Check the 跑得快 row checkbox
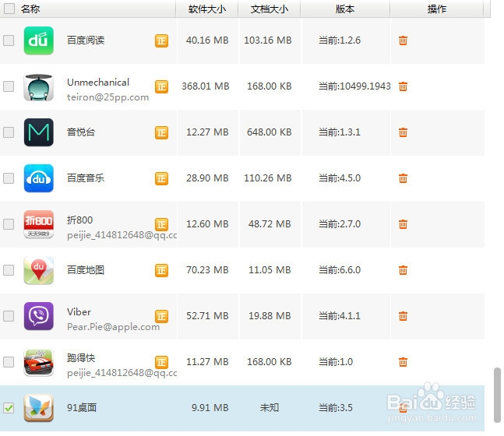This screenshot has height=436, width=504. pos(9,362)
